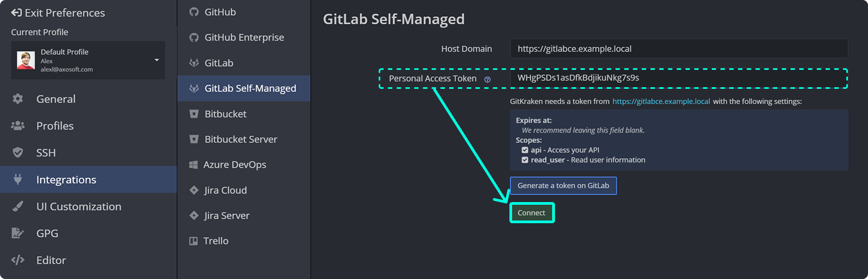Click the GPG signing icon
The height and width of the screenshot is (279, 868).
coord(18,233)
